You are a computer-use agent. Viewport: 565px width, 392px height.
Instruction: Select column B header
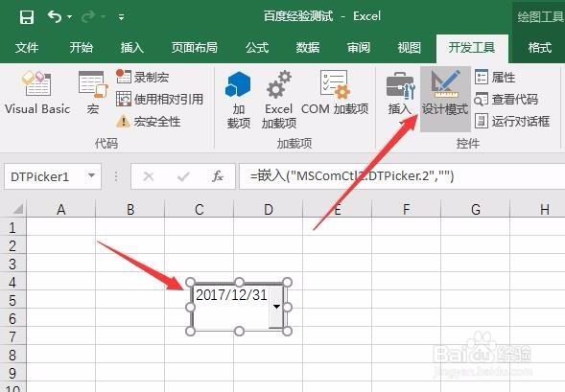click(130, 209)
